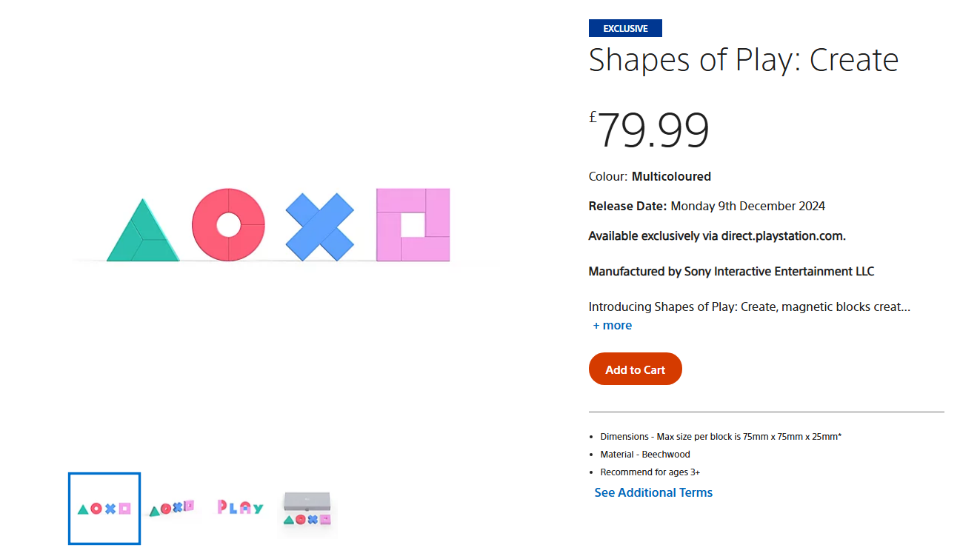Click the Material - Beechwood bullet
The image size is (980, 556).
[645, 455]
